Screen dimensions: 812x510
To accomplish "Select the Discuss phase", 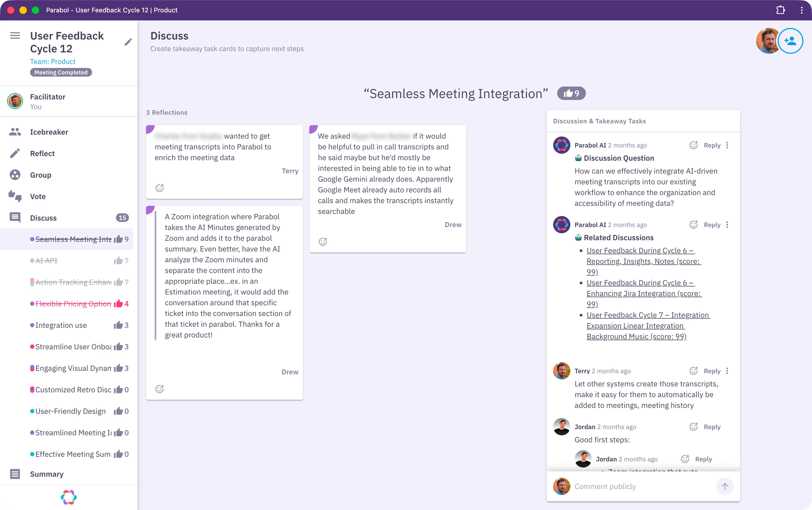I will pos(68,218).
